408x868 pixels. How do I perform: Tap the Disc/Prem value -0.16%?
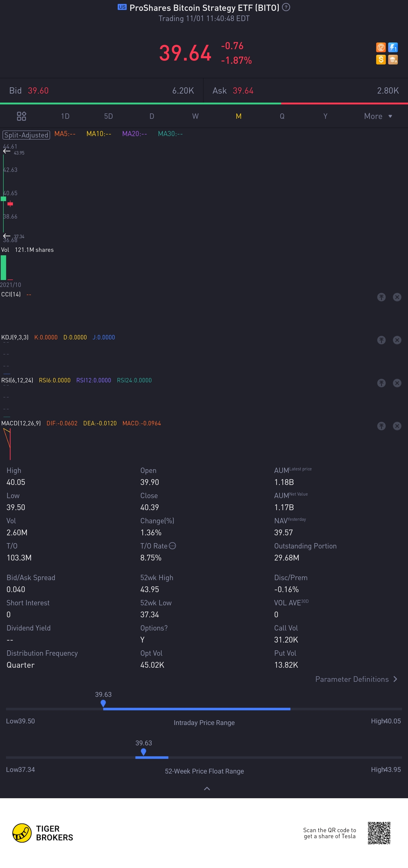pyautogui.click(x=286, y=590)
